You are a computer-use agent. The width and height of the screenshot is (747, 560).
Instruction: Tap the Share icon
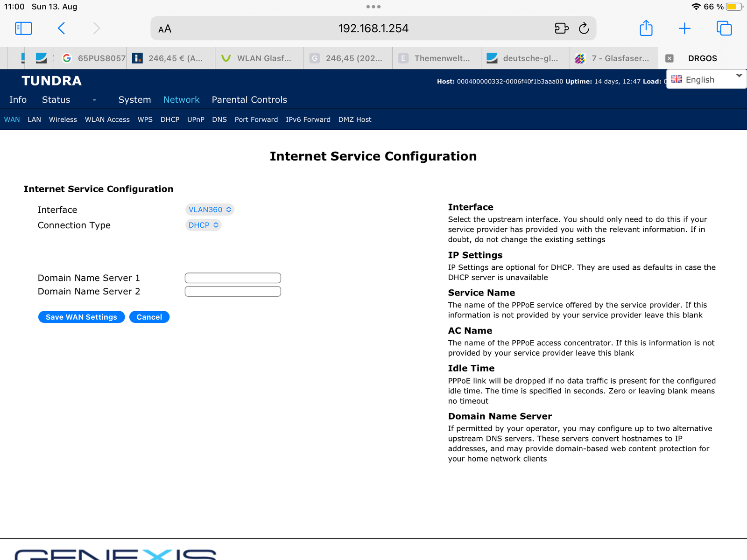(646, 28)
